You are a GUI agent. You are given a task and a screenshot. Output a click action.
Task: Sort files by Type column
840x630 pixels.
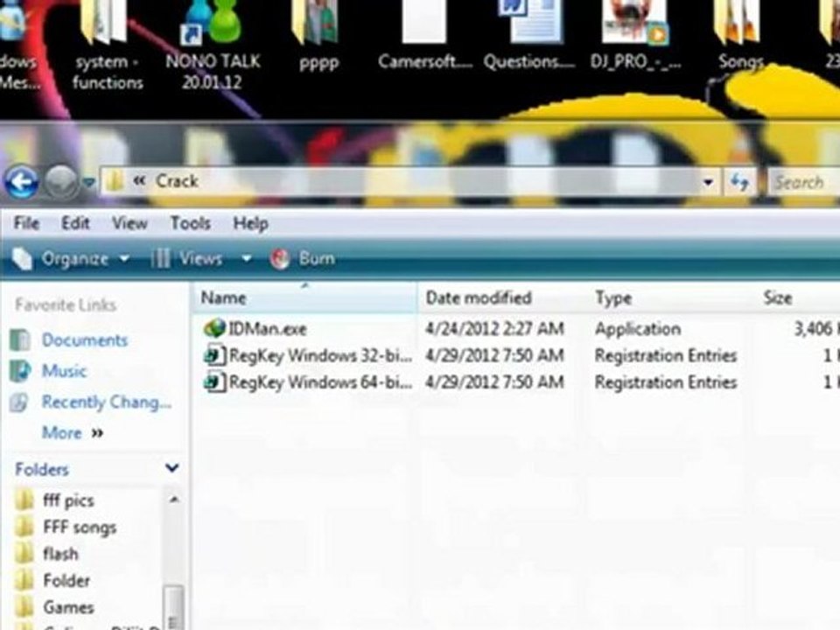coord(672,297)
